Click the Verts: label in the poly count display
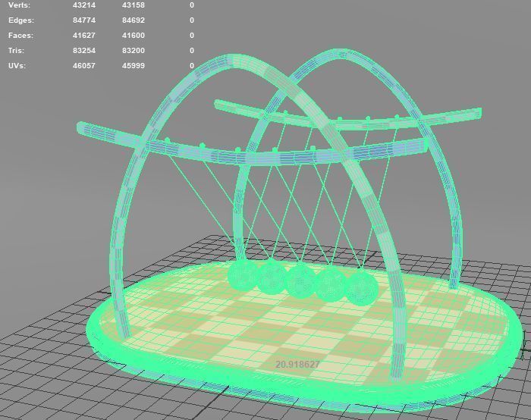531x420 pixels. [x=19, y=5]
